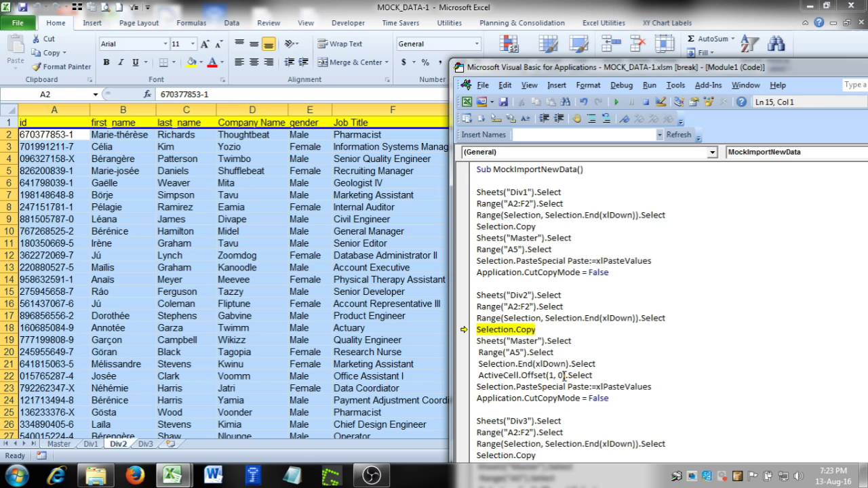Undo the last action in the VBA editor
The height and width of the screenshot is (488, 868).
point(584,102)
